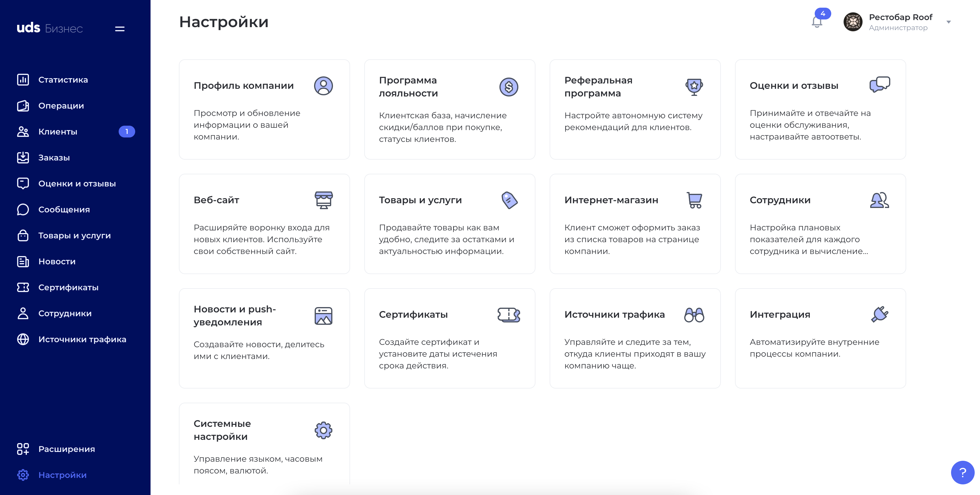Click the Источники трафика globe icon in sidebar
The height and width of the screenshot is (495, 980).
tap(23, 339)
